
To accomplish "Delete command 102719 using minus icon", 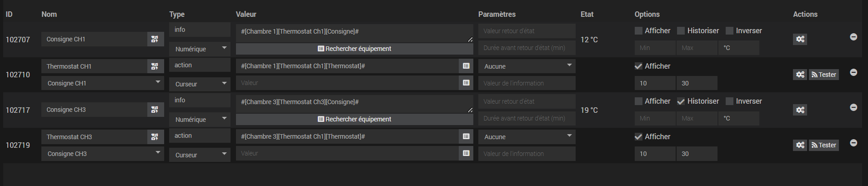I will 853,143.
